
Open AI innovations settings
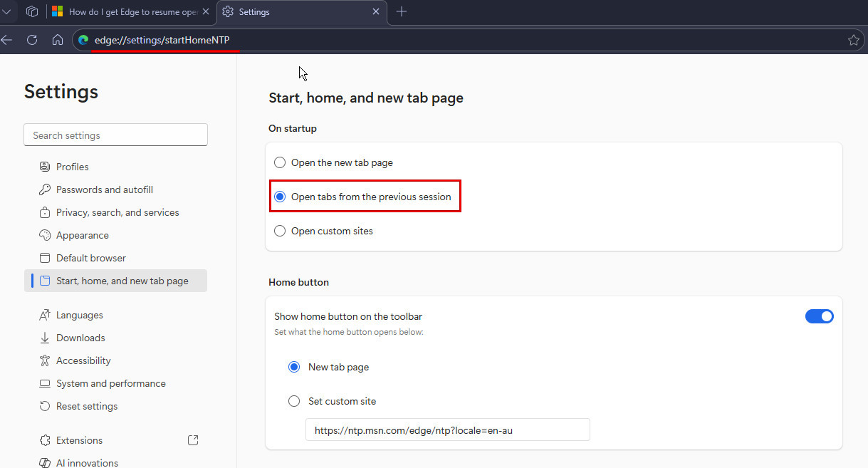[87, 462]
